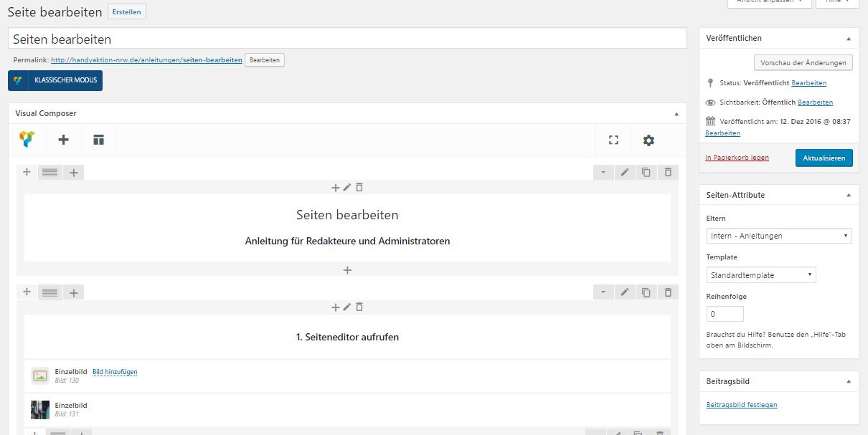Open the templates panel in Visual Composer toolbar

(x=98, y=140)
